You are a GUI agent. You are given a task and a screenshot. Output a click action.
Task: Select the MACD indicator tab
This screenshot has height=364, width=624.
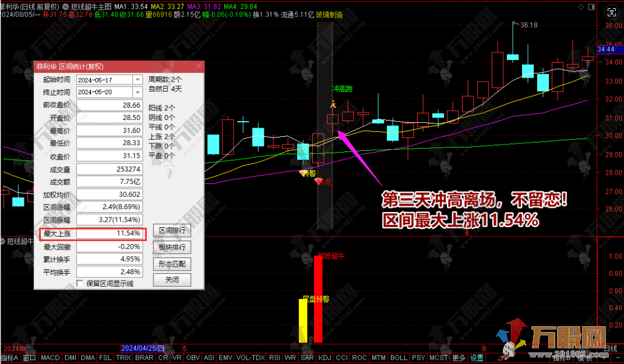point(50,358)
